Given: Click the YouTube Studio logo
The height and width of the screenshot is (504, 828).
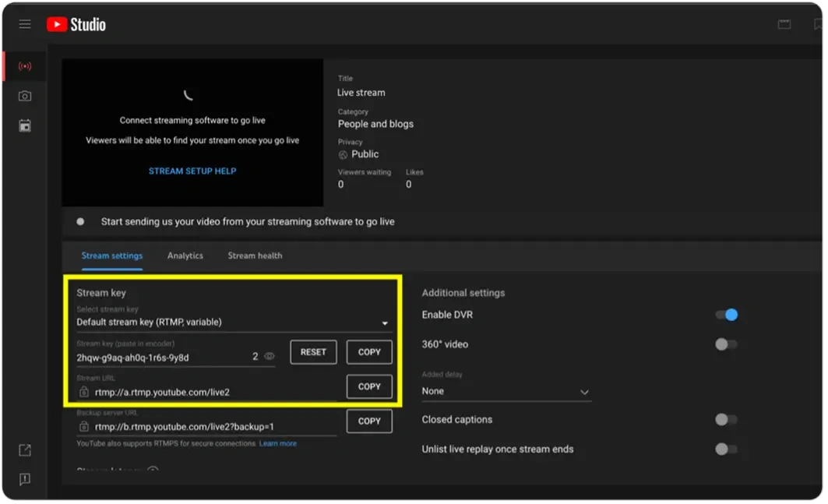Looking at the screenshot, I should pyautogui.click(x=76, y=24).
